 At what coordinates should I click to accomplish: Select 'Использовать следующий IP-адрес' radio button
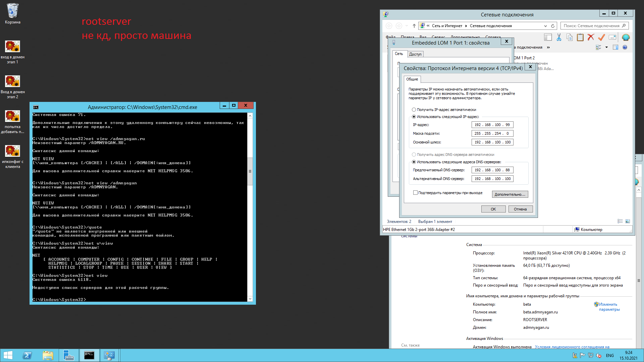[x=414, y=117]
